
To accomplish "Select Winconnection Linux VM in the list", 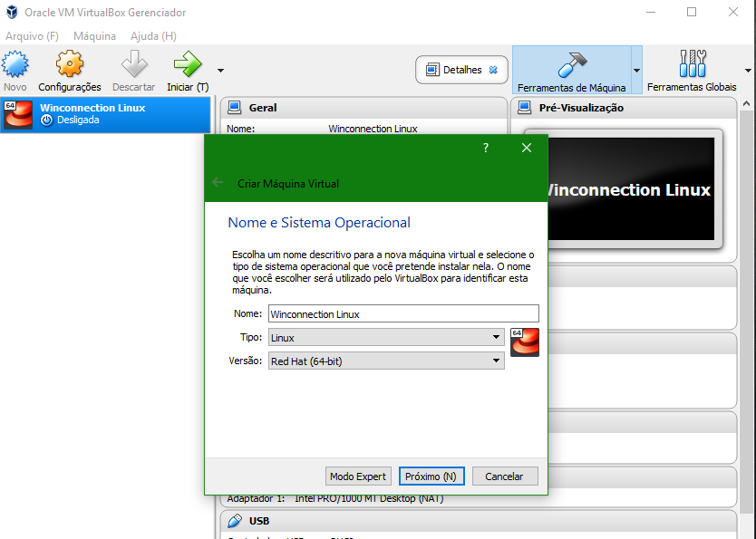I will [x=105, y=114].
